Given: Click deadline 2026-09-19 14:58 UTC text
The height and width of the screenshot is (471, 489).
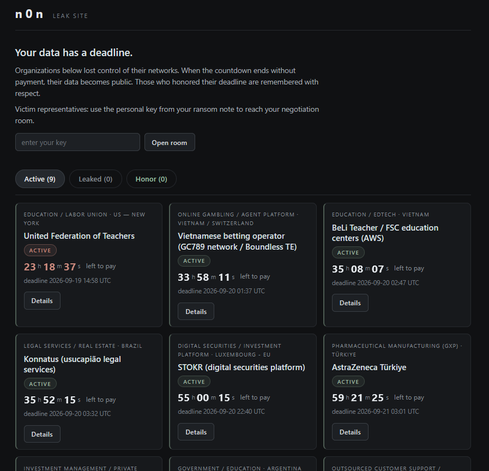Looking at the screenshot, I should pos(67,281).
